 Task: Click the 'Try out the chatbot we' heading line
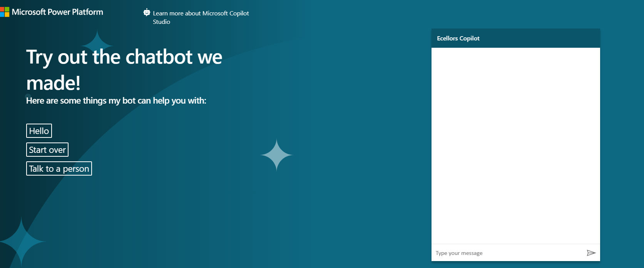(124, 57)
